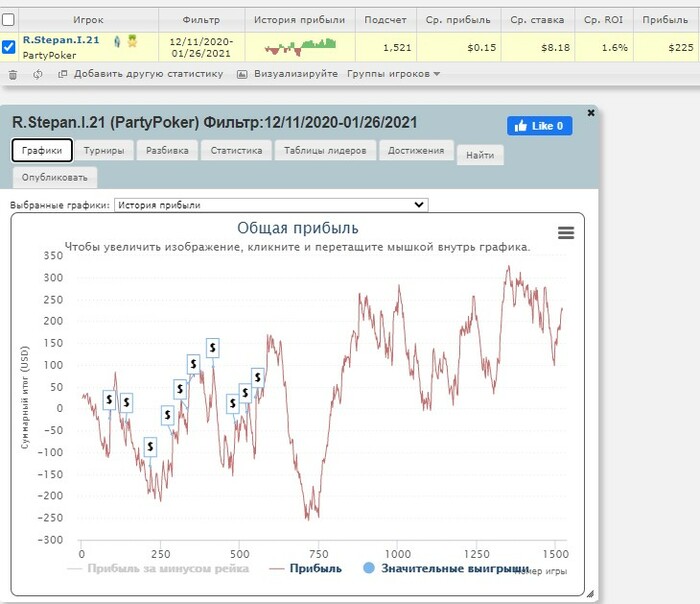
Task: Switch to the 'Разбивка' tab
Action: pyautogui.click(x=167, y=150)
